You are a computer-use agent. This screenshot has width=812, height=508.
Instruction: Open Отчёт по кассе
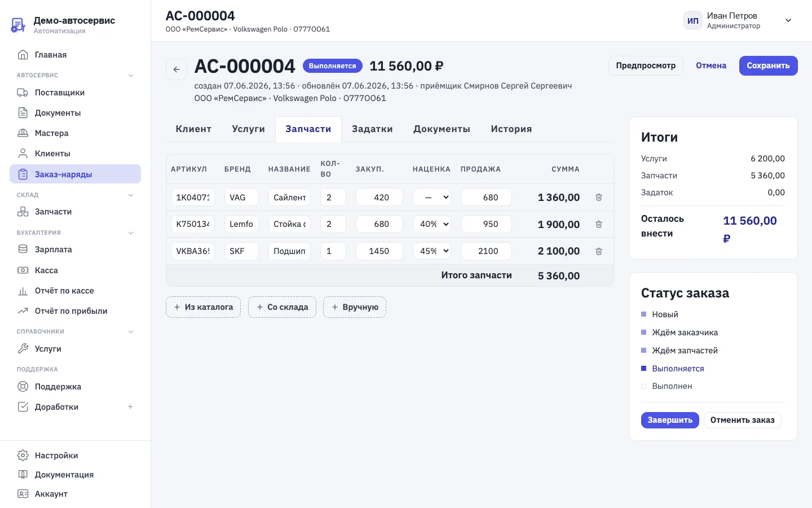[75, 291]
